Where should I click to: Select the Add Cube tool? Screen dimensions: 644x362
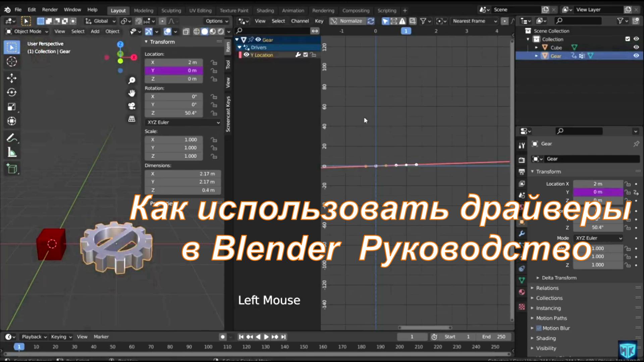point(12,169)
